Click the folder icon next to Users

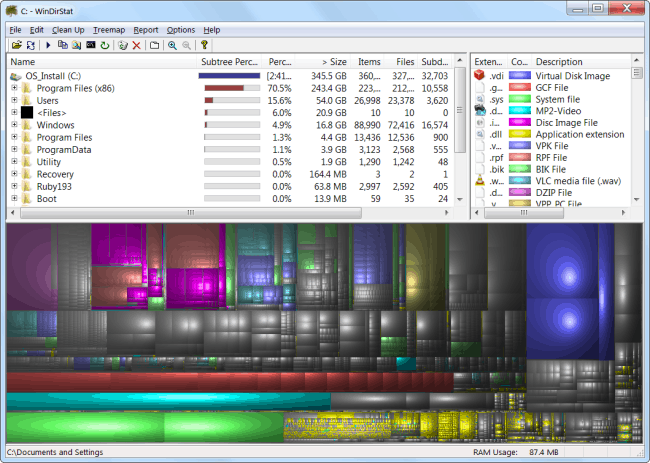[27, 100]
